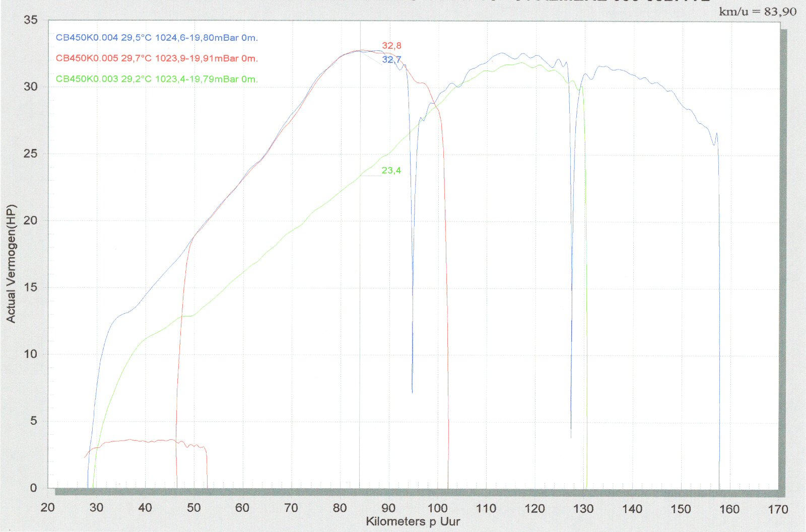
Task: Click the 50 tick label on the X-axis
Action: 193,508
